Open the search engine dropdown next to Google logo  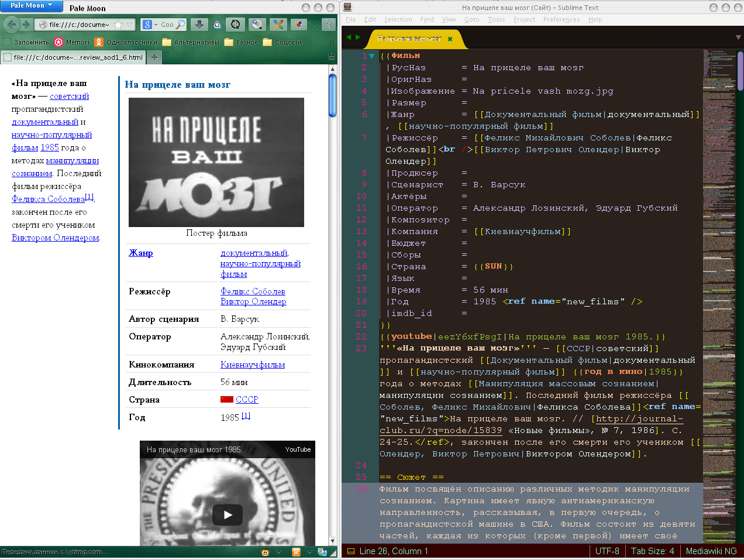156,25
